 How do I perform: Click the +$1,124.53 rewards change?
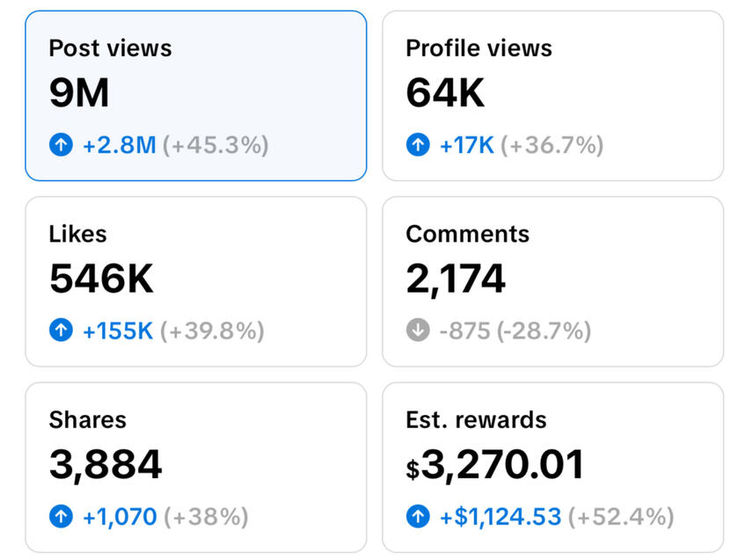[x=500, y=516]
